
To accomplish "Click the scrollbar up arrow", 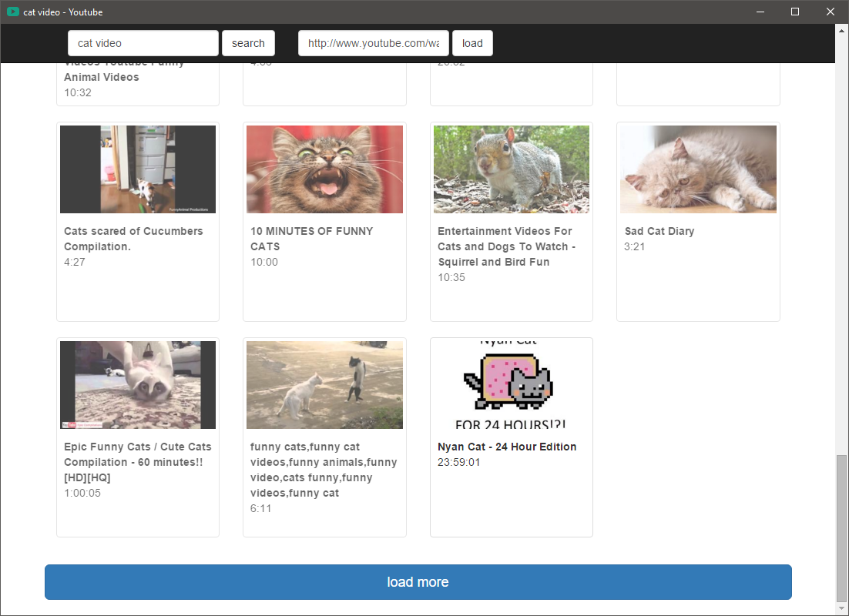I will coord(841,30).
